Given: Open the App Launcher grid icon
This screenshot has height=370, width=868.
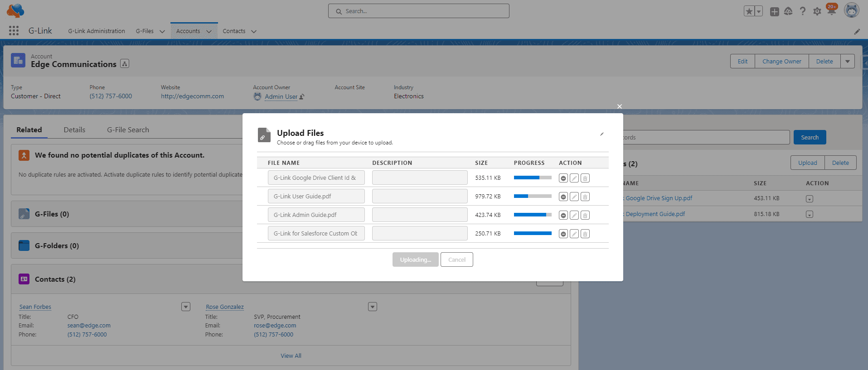Looking at the screenshot, I should tap(14, 31).
